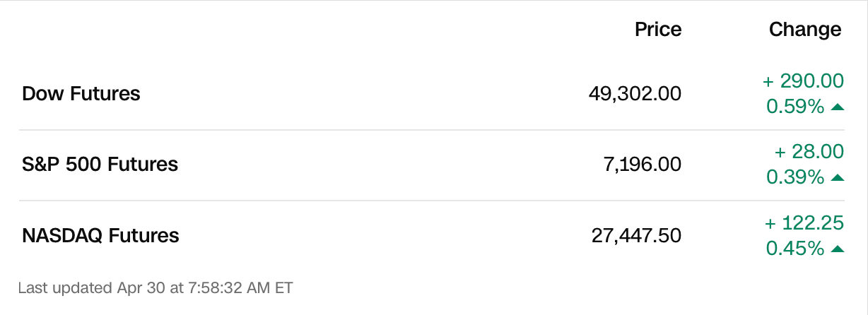The image size is (868, 315).
Task: Click the + 290.00 change value
Action: (804, 81)
